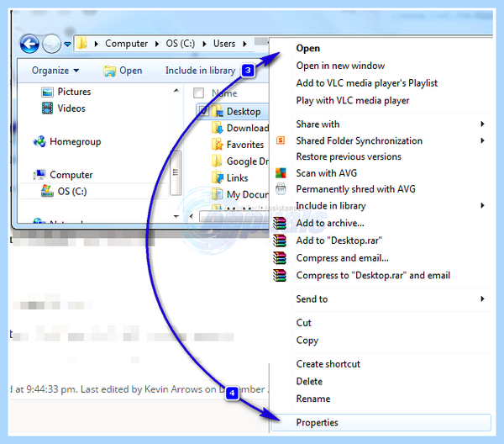Choose Play with VLC media player
Viewport: 504px width, 444px height.
coord(353,100)
